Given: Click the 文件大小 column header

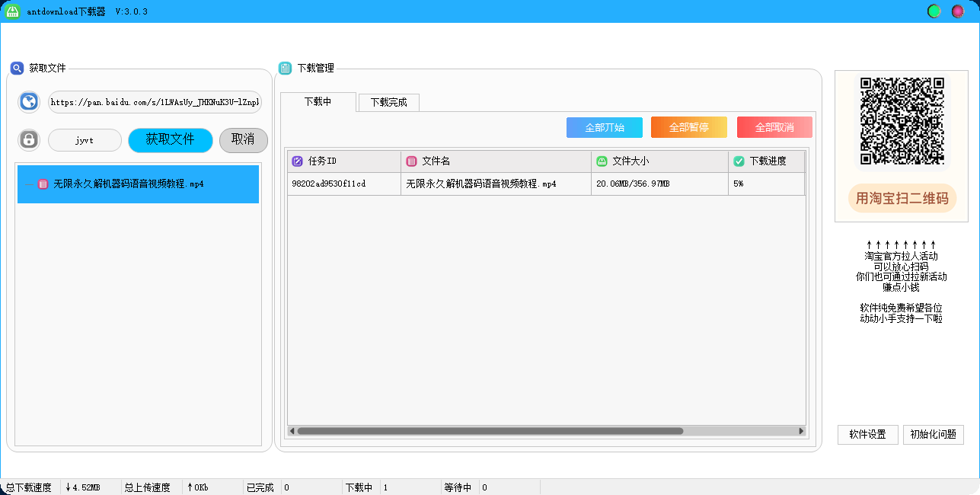Looking at the screenshot, I should coord(659,161).
